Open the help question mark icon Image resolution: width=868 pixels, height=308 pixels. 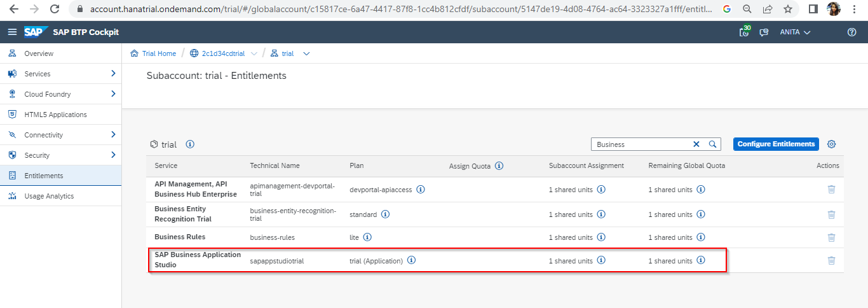[852, 32]
